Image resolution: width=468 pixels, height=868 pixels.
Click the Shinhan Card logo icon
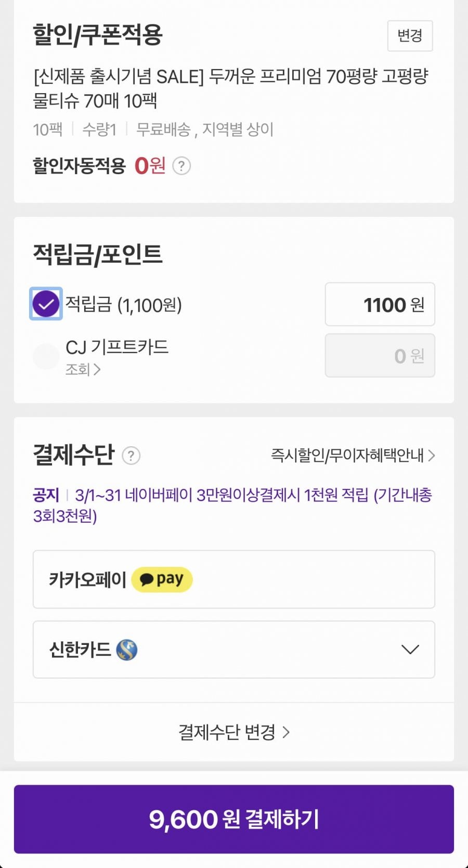tap(126, 650)
